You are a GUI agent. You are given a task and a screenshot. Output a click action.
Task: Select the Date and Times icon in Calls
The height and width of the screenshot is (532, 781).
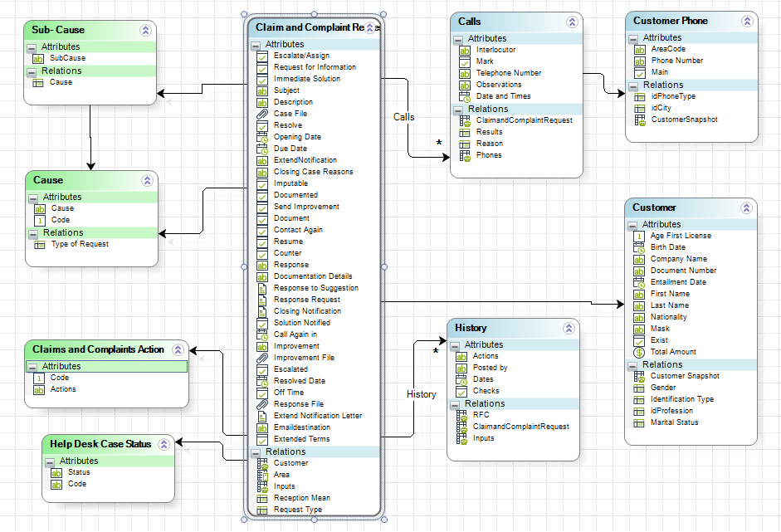[465, 96]
